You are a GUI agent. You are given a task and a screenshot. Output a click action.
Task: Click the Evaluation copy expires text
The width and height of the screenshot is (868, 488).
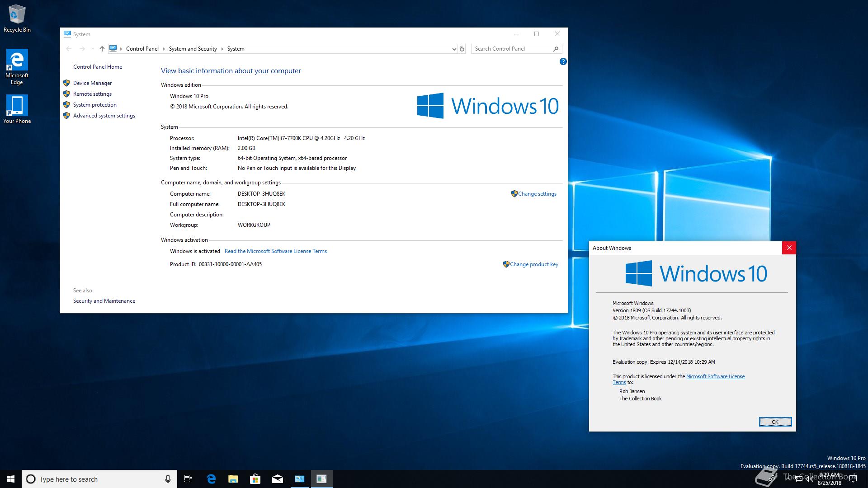(x=664, y=362)
